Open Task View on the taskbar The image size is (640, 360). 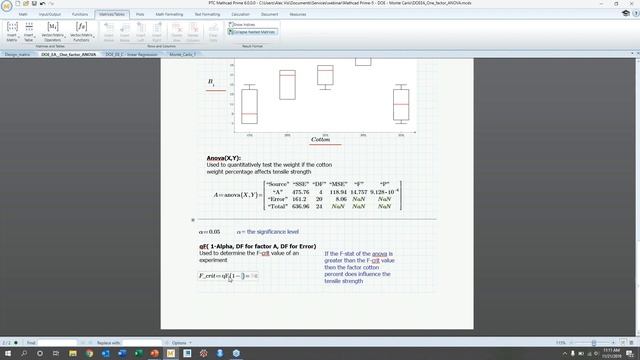click(x=56, y=353)
